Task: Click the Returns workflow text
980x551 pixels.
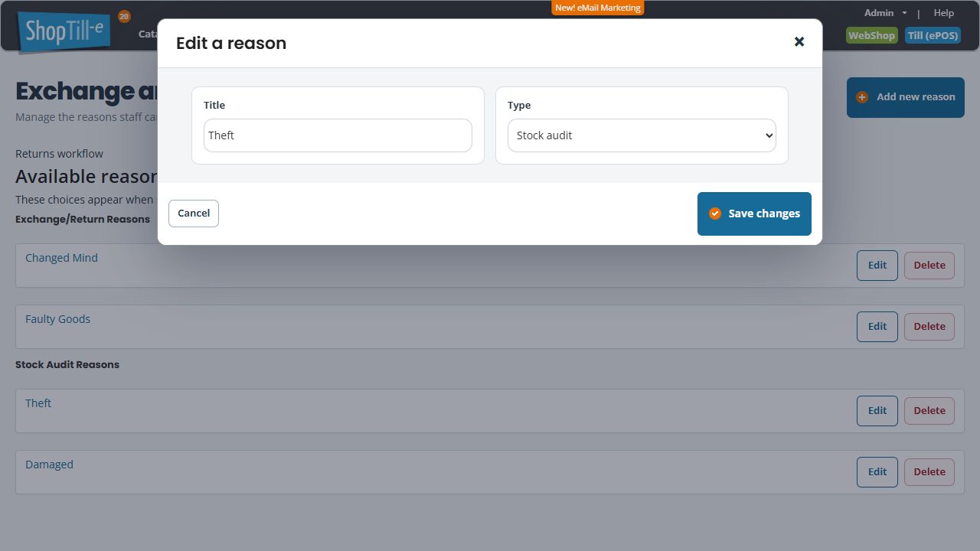Action: (59, 154)
